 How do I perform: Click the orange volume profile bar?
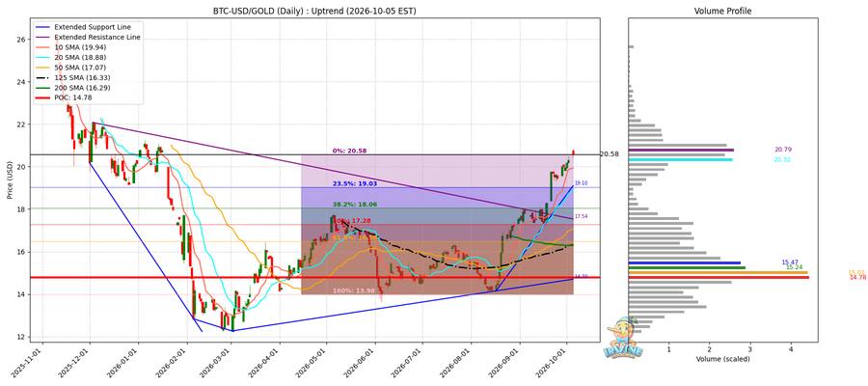coord(719,272)
